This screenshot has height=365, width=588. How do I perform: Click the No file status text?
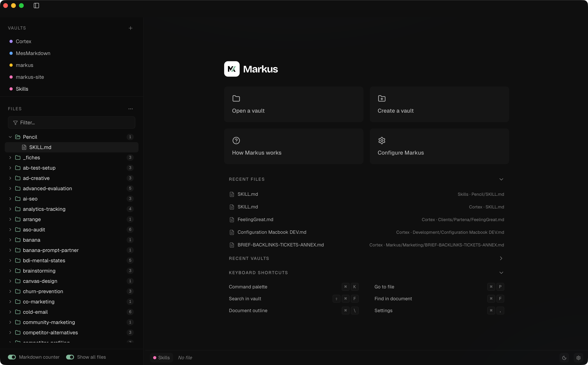click(x=185, y=358)
